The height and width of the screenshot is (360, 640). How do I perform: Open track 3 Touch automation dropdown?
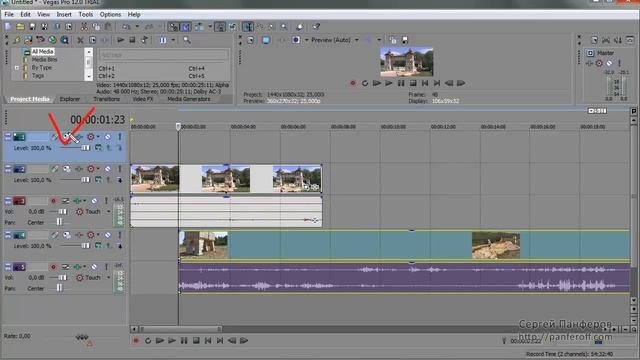[x=109, y=211]
